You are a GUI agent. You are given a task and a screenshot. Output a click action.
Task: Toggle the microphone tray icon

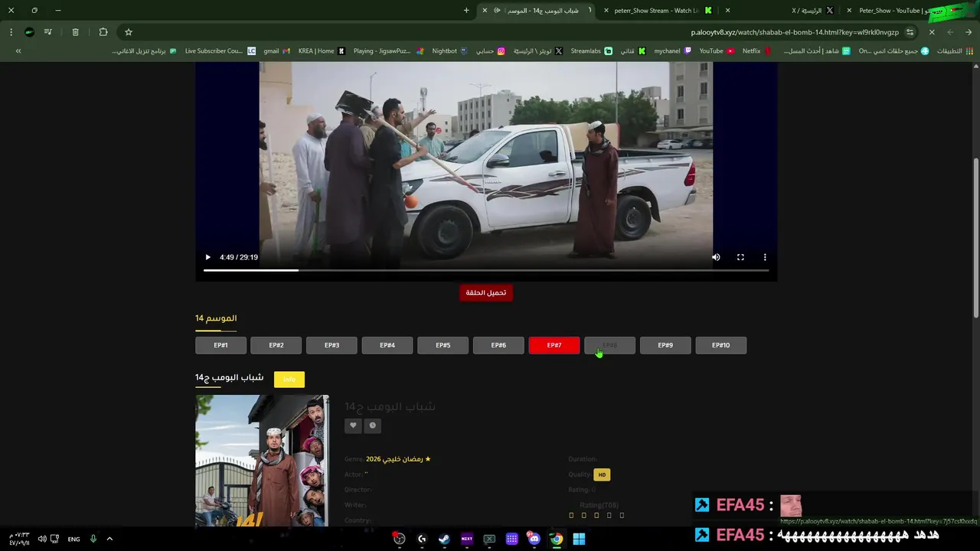(x=93, y=539)
